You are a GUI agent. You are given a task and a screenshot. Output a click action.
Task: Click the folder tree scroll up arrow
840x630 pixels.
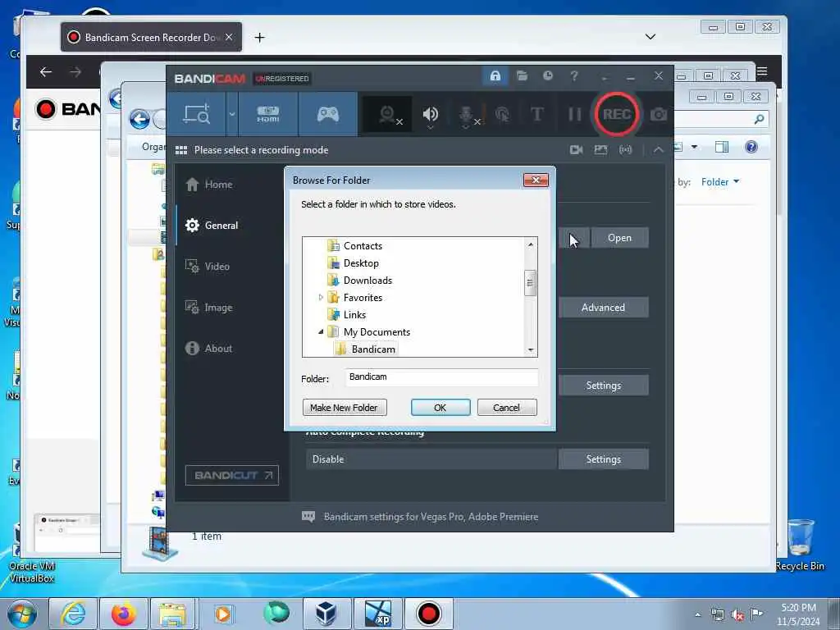pos(531,244)
